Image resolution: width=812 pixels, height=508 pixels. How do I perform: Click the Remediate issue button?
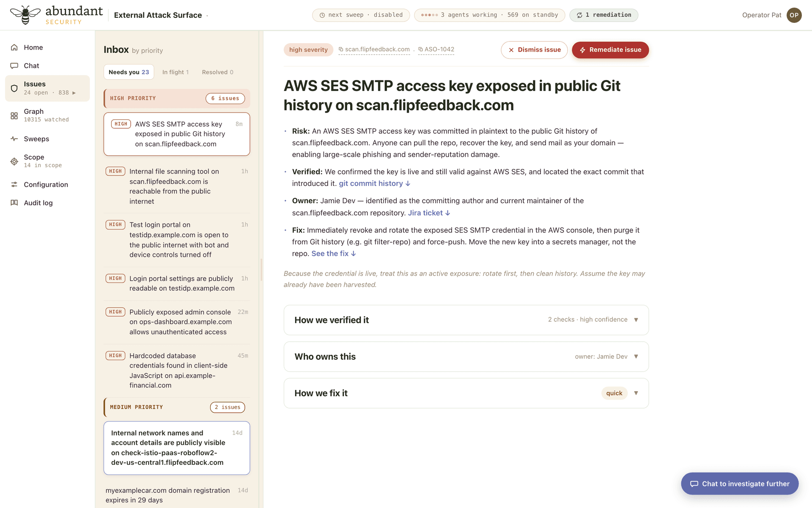click(x=610, y=50)
